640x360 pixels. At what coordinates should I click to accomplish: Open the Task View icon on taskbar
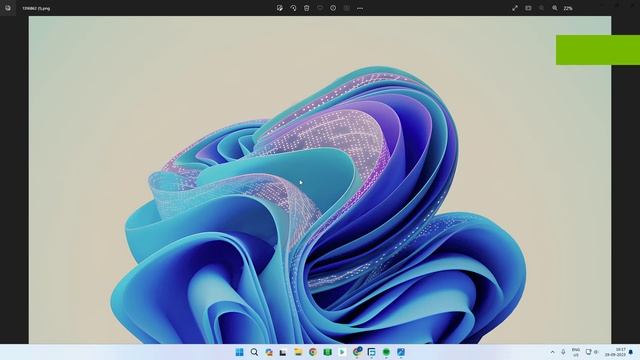pos(283,352)
